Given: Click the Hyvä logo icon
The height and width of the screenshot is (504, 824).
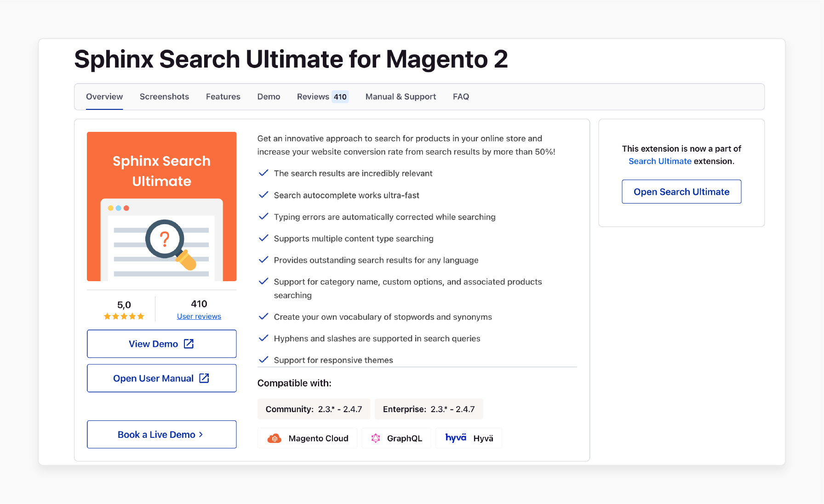Looking at the screenshot, I should point(455,438).
